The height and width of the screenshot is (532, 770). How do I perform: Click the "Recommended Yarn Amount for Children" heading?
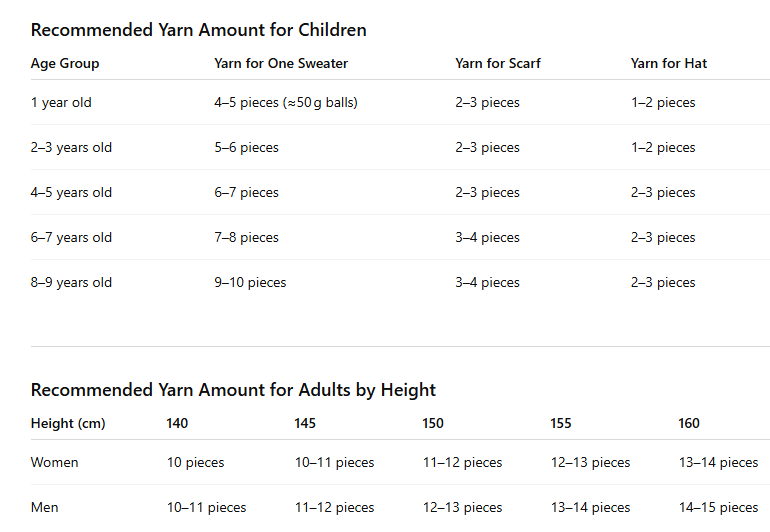pos(198,30)
